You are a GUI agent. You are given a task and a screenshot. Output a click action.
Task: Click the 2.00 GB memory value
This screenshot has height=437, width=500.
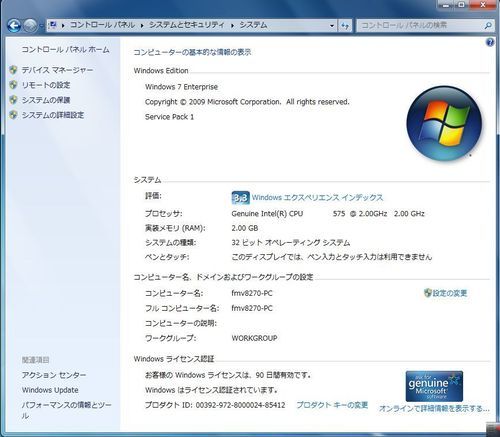click(x=245, y=228)
